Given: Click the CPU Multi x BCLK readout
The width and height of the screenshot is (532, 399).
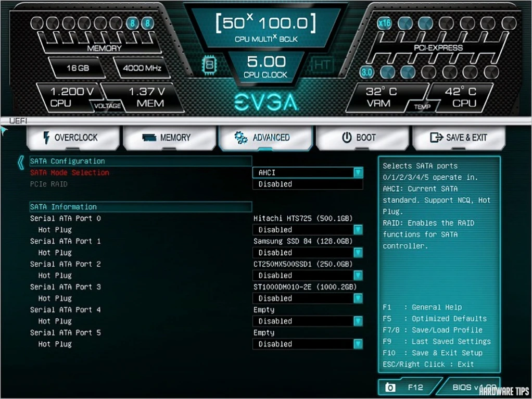Looking at the screenshot, I should tap(266, 28).
